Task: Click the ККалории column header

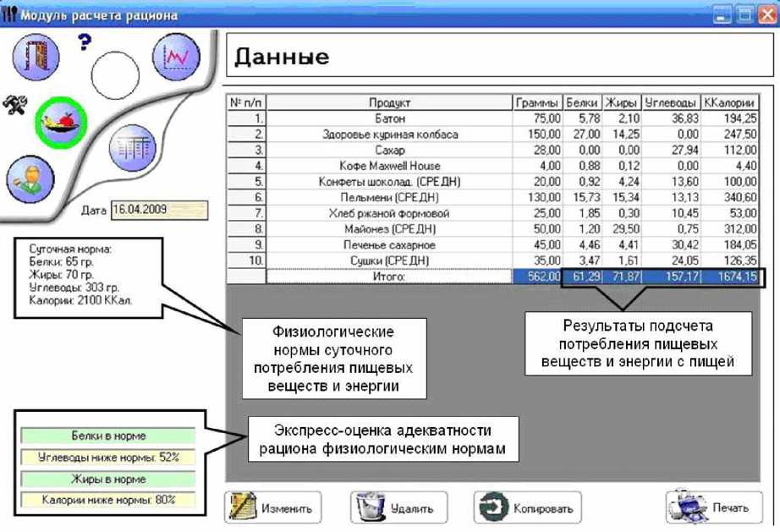Action: (x=730, y=103)
